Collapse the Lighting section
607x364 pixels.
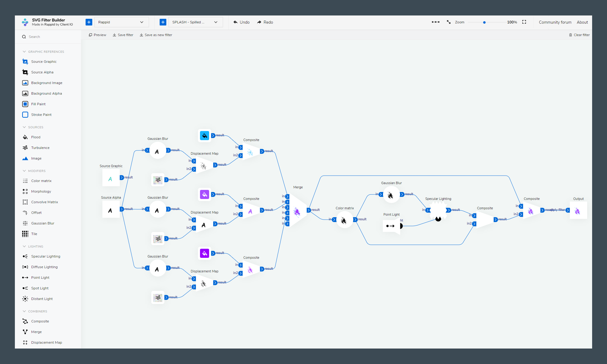click(x=24, y=246)
